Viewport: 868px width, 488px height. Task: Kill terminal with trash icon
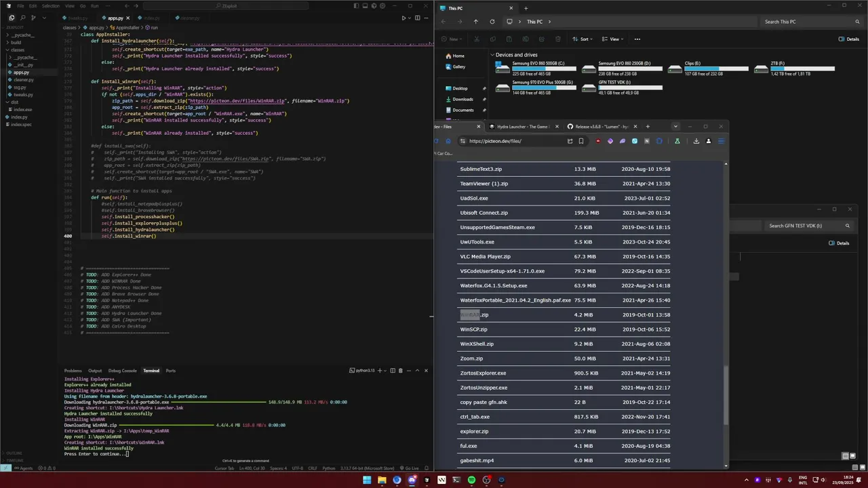tap(400, 371)
